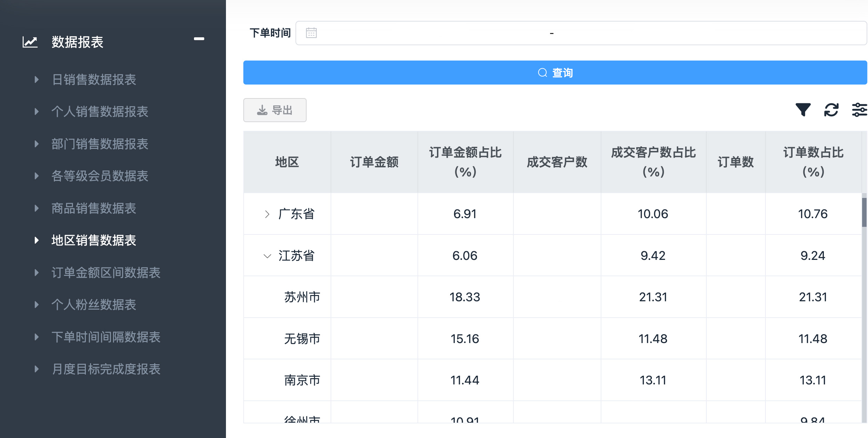Open 月度目标完成度报表 menu item
Image resolution: width=868 pixels, height=438 pixels.
(106, 369)
